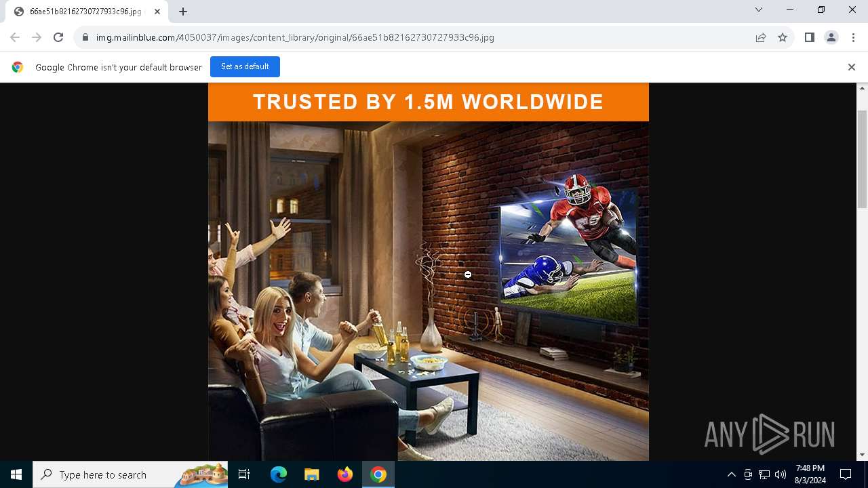Open the side panel icon
The height and width of the screenshot is (488, 868).
[810, 38]
